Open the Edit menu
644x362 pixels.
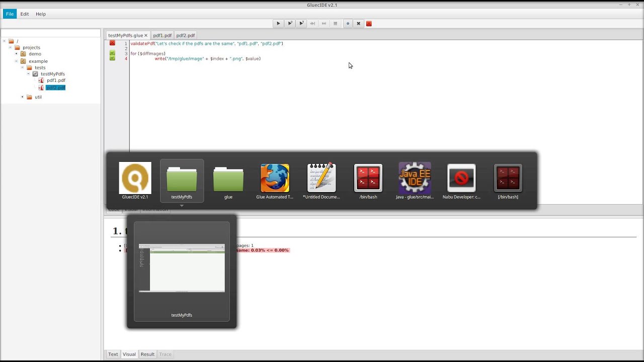[x=25, y=14]
